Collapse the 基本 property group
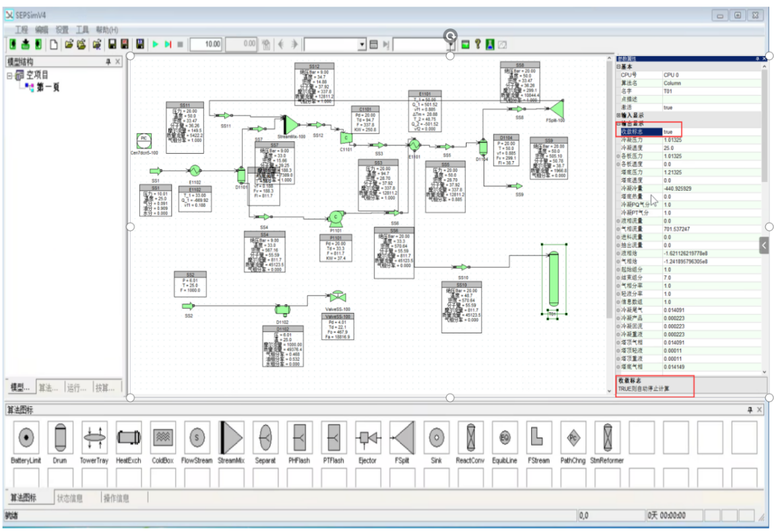Image resolution: width=774 pixels, height=532 pixels. tap(618, 67)
